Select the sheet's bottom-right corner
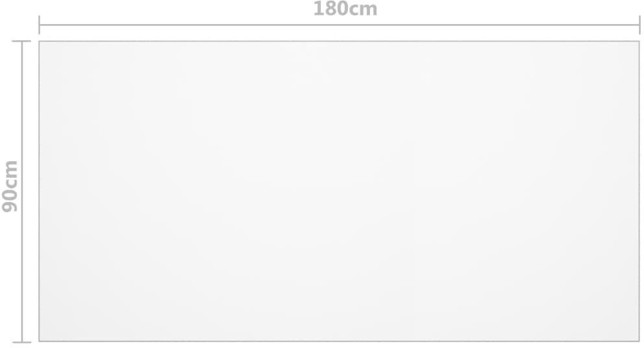This screenshot has width=644, height=348. click(639, 341)
